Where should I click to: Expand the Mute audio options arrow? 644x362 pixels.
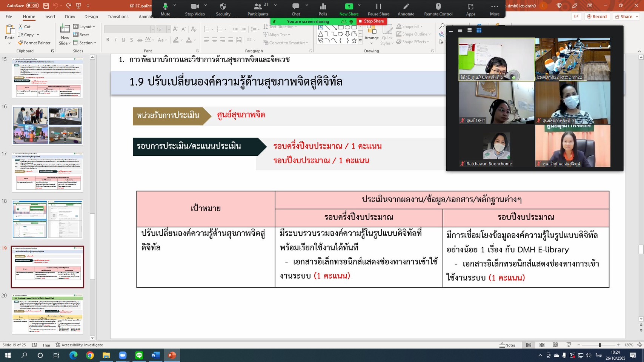click(175, 5)
